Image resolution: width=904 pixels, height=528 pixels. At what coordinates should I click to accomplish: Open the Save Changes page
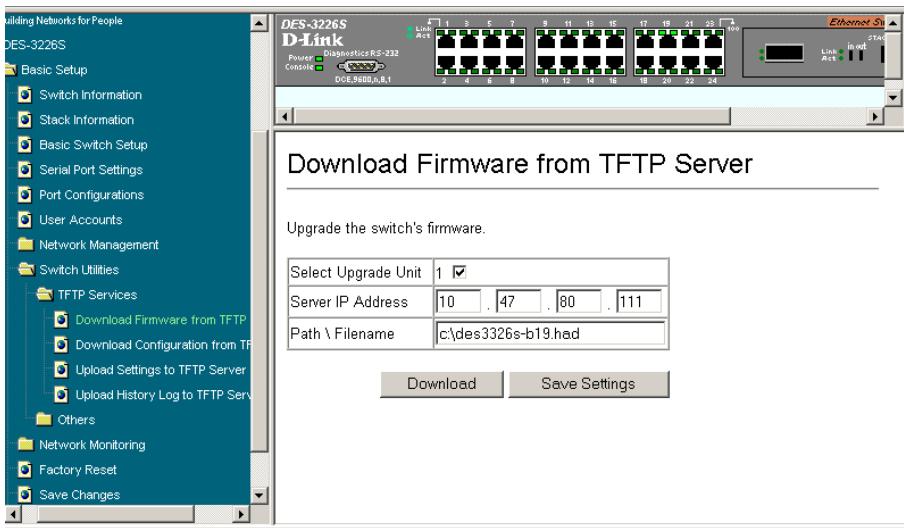point(80,495)
